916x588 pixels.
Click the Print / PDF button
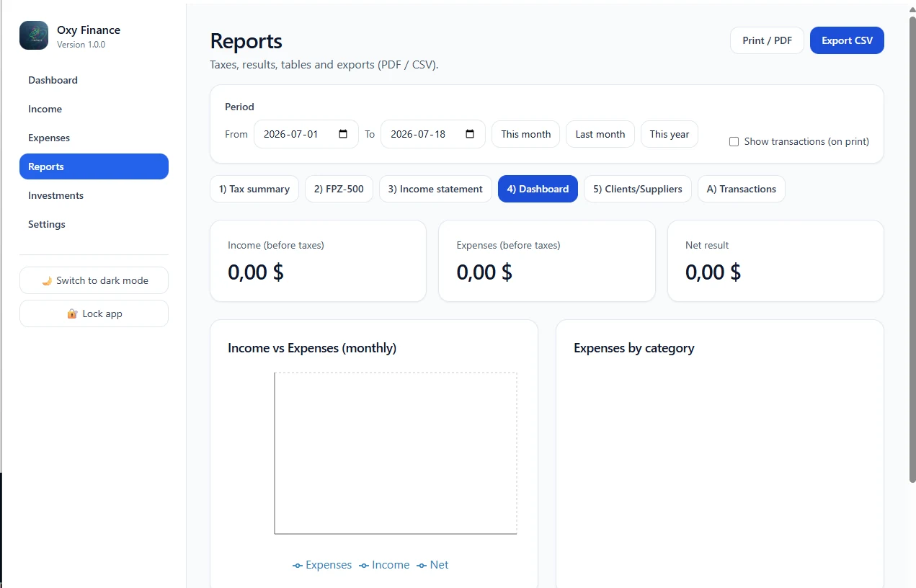click(x=767, y=40)
